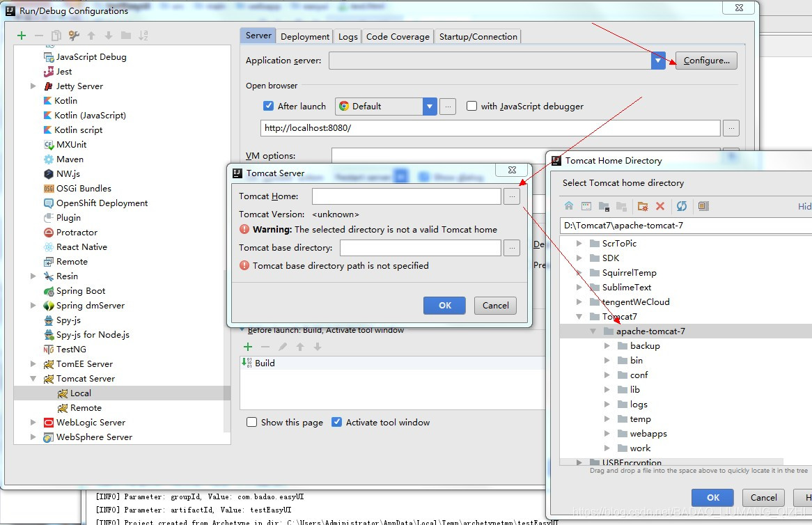The width and height of the screenshot is (812, 525).
Task: Sort configurations alphabetically icon
Action: pyautogui.click(x=143, y=36)
